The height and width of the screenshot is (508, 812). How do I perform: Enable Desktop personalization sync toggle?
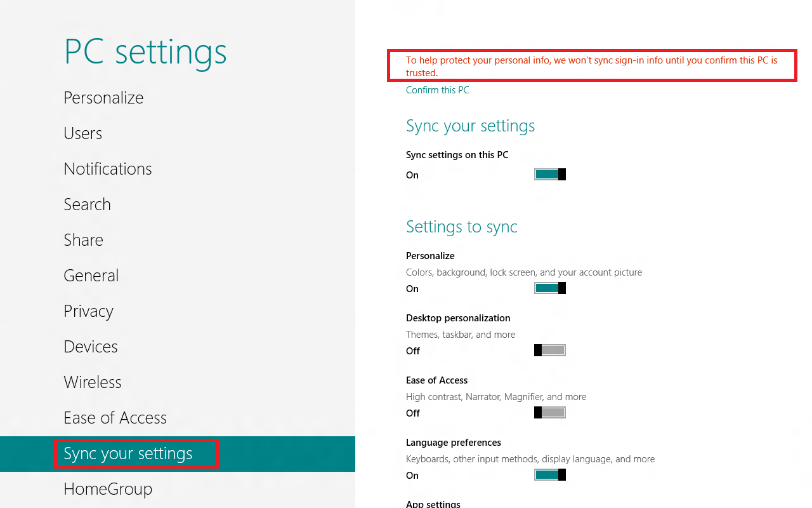(549, 351)
